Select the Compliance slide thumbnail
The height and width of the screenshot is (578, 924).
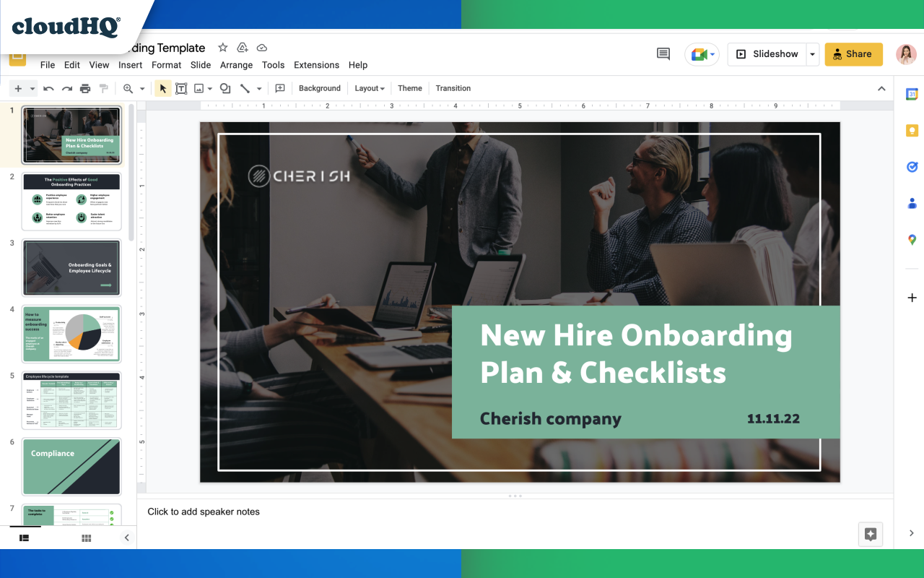click(x=71, y=466)
